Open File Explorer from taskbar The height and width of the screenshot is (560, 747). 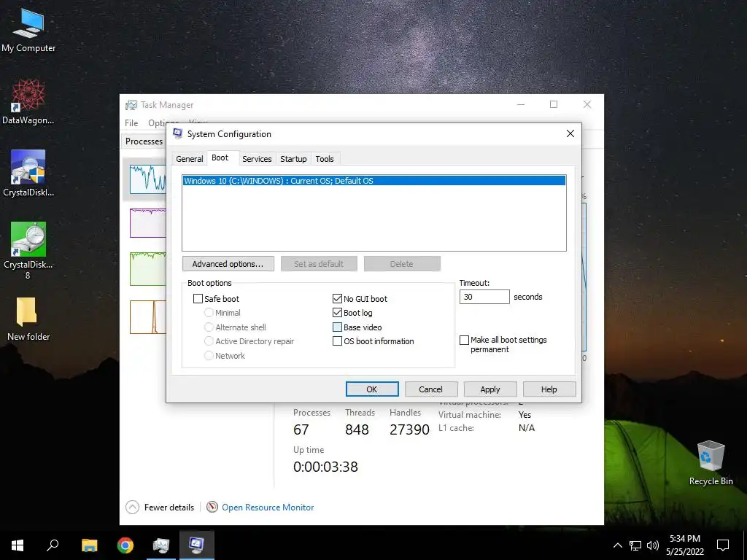coord(89,545)
